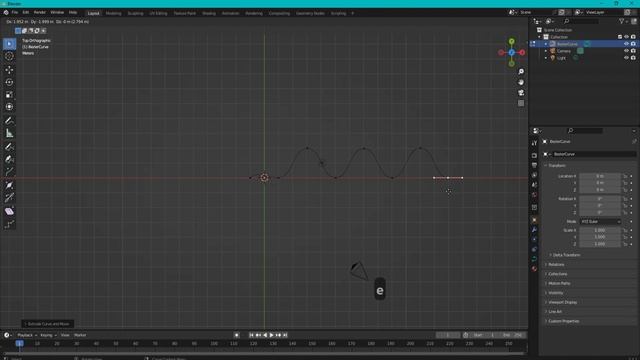640x360 pixels.
Task: Open the Modifier properties tab
Action: coord(534,230)
